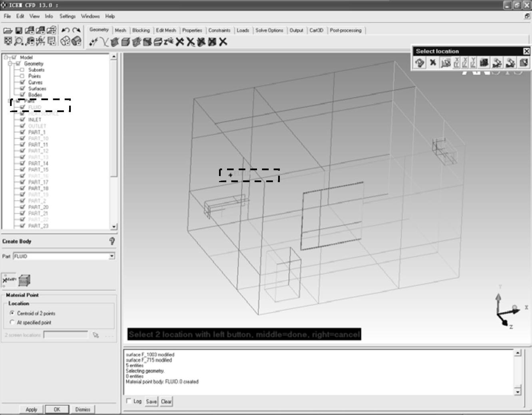The height and width of the screenshot is (415, 532).
Task: Click Save in the message window
Action: [x=151, y=401]
